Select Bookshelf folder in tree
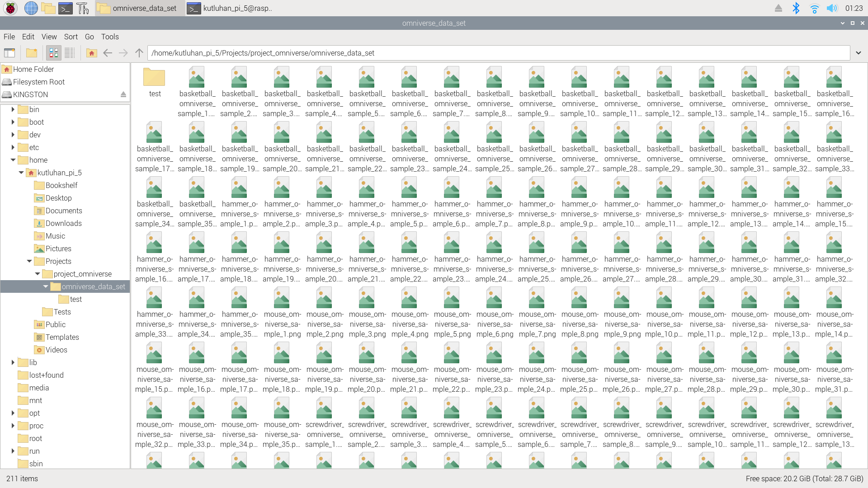 (61, 185)
